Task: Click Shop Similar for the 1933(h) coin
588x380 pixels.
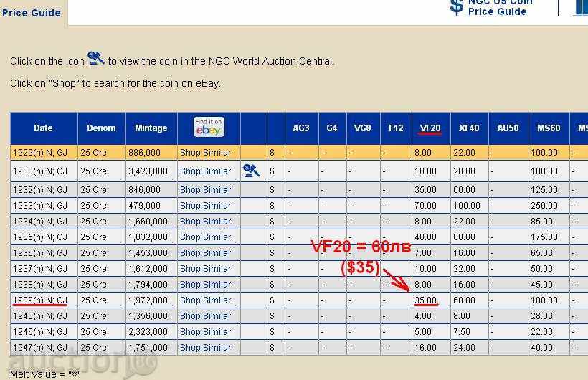Action: [x=205, y=206]
